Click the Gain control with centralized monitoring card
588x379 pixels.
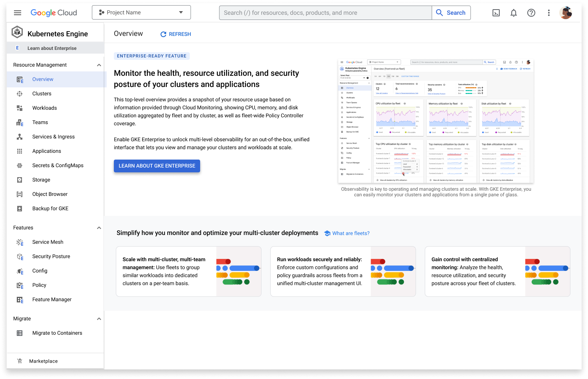[x=497, y=271]
